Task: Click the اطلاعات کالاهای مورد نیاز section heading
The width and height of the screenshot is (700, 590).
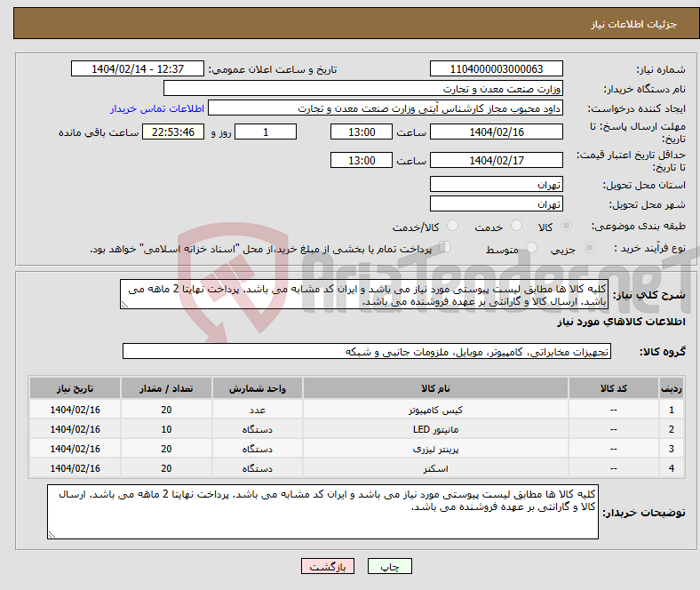Action: click(x=621, y=322)
